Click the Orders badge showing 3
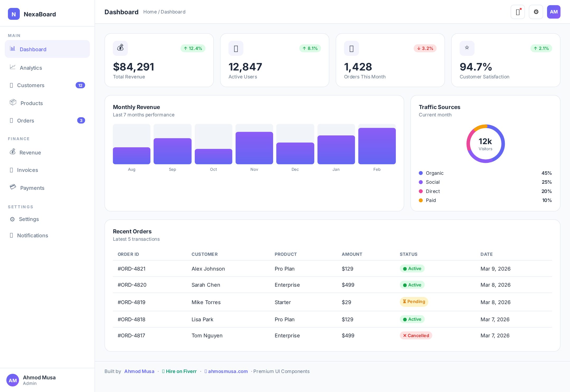 point(81,120)
